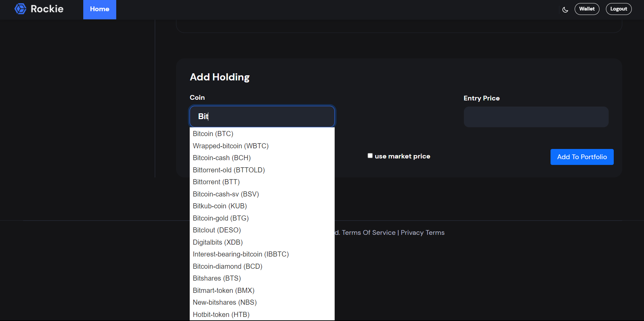644x321 pixels.
Task: Open the Terms Of Service link
Action: click(369, 232)
